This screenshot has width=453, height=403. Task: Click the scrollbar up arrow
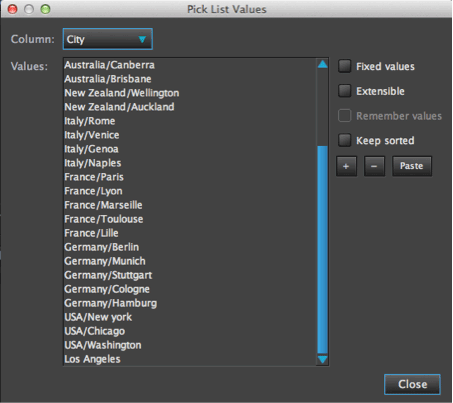322,64
